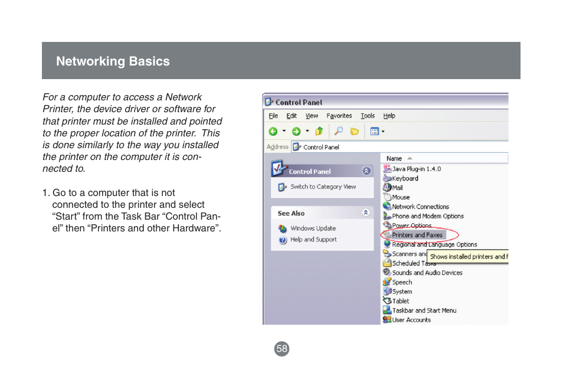The image size is (563, 392).
Task: Click the Control Panel title bar icon
Action: coord(269,102)
